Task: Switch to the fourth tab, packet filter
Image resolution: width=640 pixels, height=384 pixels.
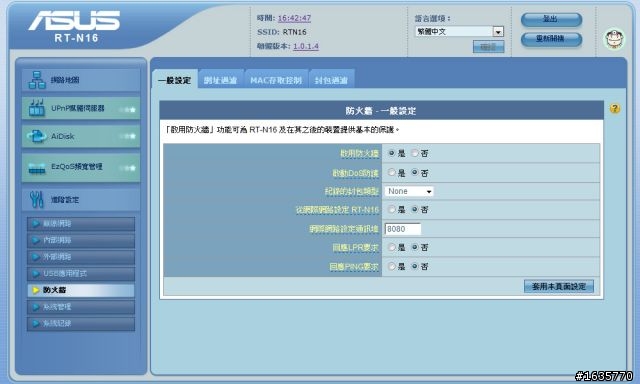Action: (331, 80)
